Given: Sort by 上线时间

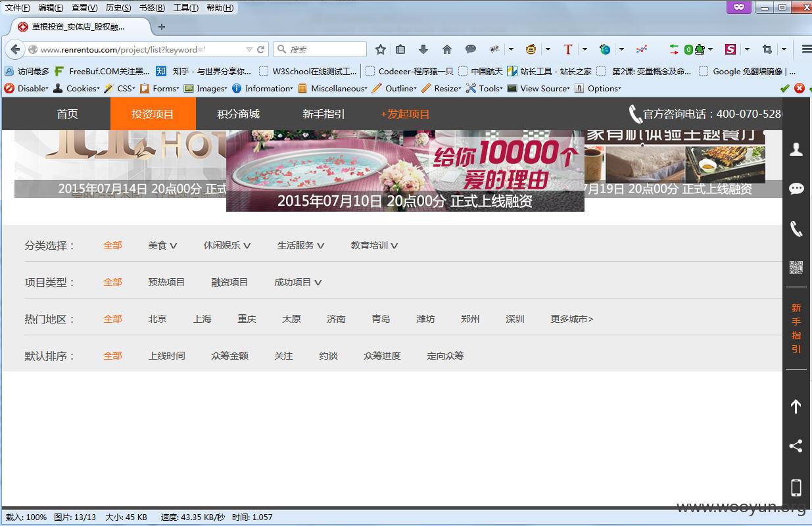Looking at the screenshot, I should pyautogui.click(x=166, y=356).
